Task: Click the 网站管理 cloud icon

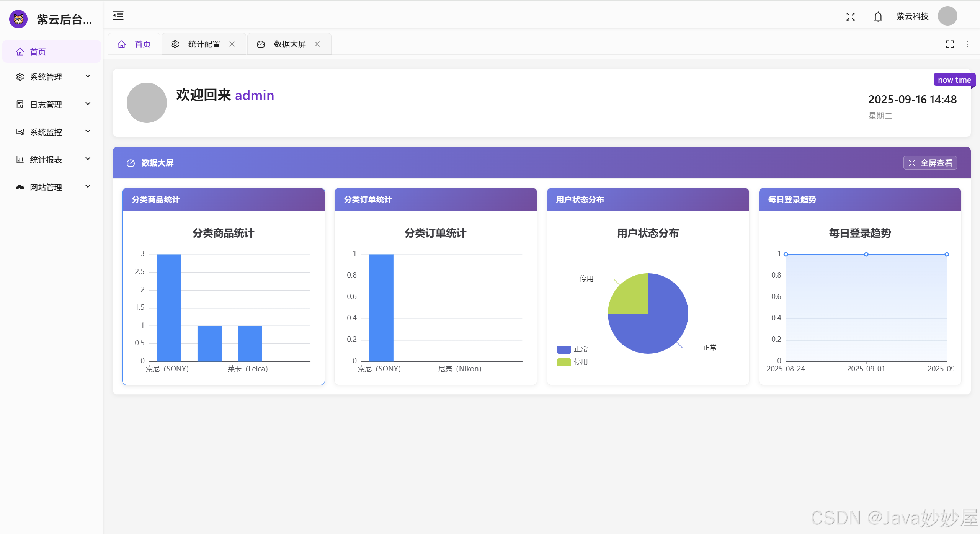Action: 20,187
